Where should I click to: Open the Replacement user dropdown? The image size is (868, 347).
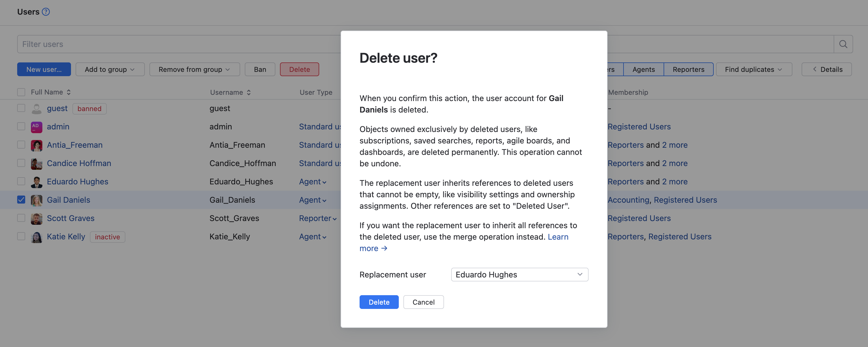tap(519, 275)
